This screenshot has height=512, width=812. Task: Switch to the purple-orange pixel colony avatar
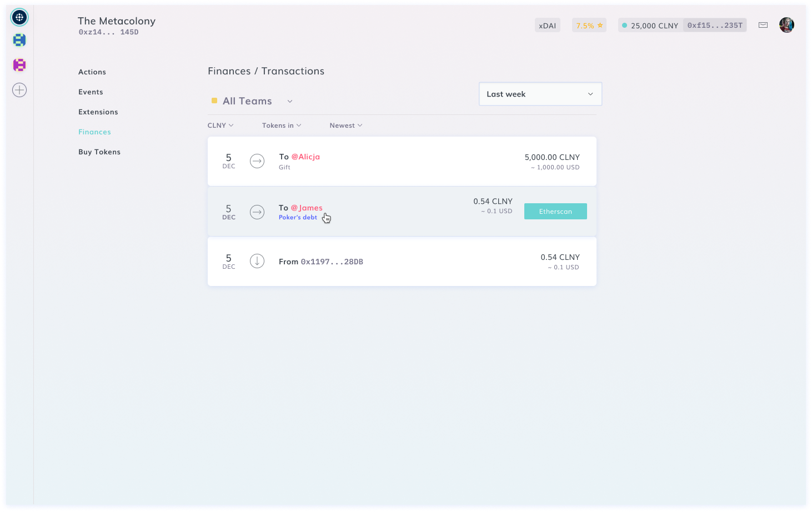[19, 65]
